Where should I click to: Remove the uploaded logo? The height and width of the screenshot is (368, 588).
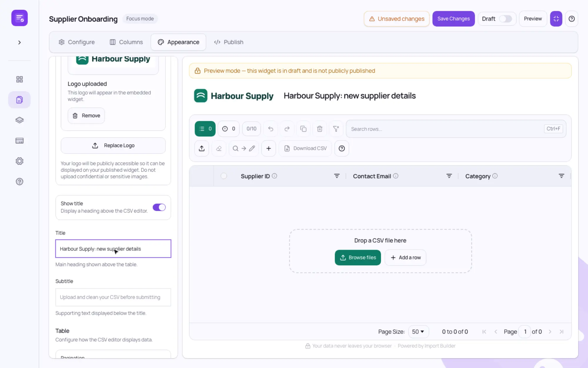tap(86, 116)
